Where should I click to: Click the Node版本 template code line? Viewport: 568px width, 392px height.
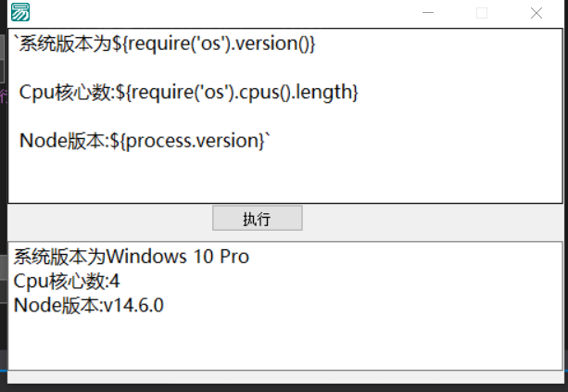point(145,141)
